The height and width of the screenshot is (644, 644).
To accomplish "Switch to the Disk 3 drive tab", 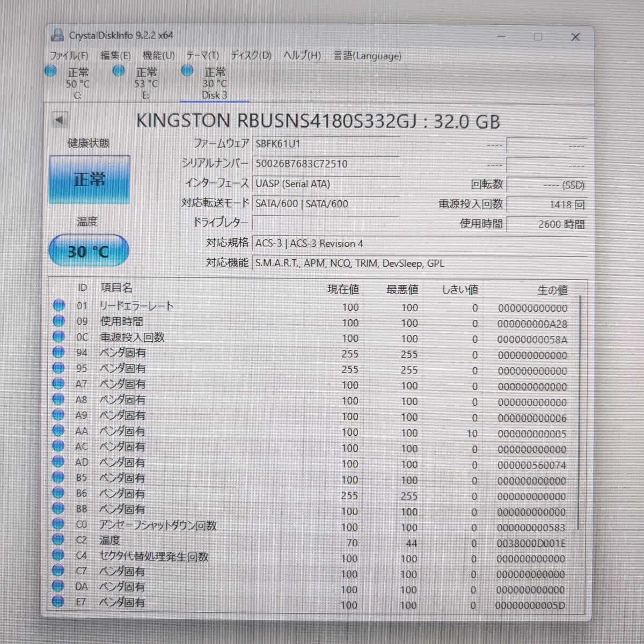I will click(214, 84).
